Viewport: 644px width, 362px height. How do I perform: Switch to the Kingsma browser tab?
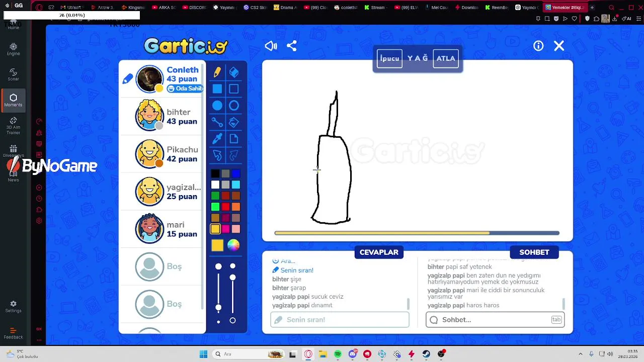pos(133,8)
